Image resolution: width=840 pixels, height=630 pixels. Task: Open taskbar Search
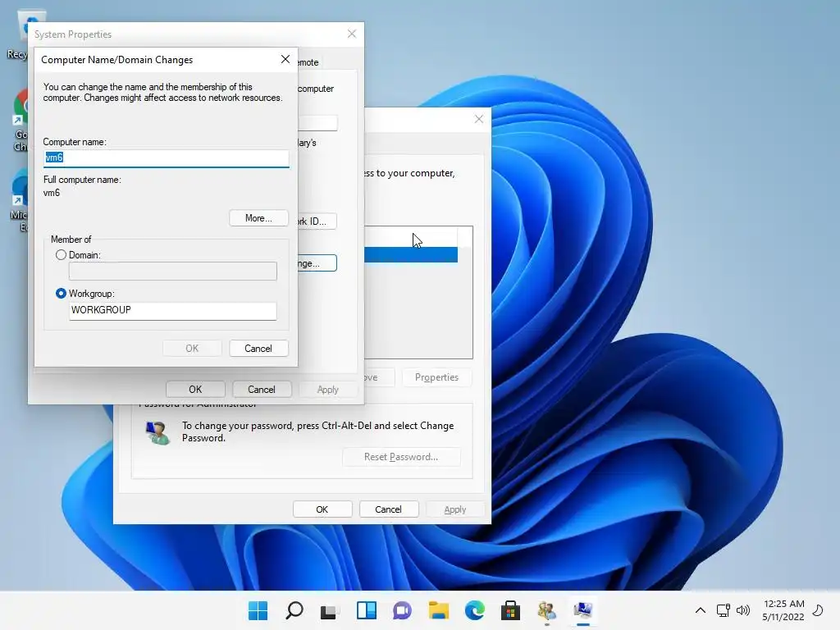(x=294, y=610)
